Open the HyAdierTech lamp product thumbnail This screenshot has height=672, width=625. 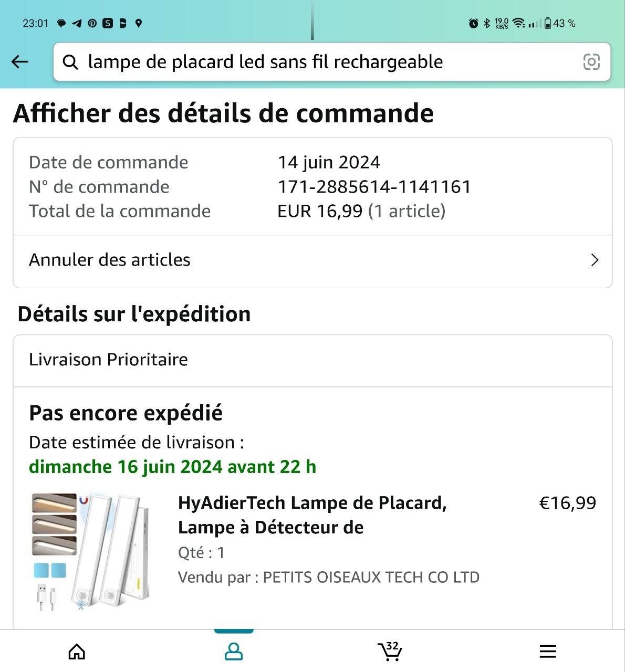[x=90, y=551]
